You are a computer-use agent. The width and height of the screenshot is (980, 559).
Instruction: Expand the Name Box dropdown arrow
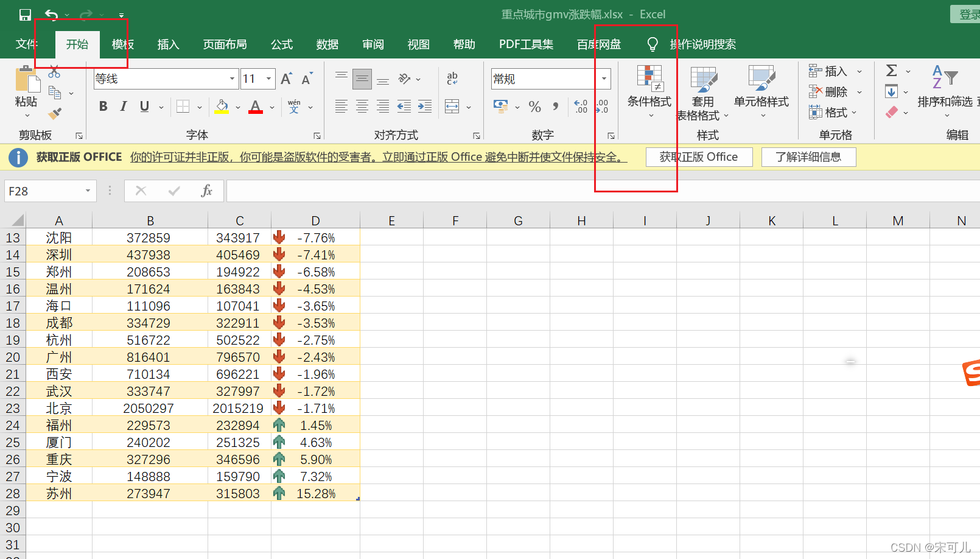click(x=88, y=191)
